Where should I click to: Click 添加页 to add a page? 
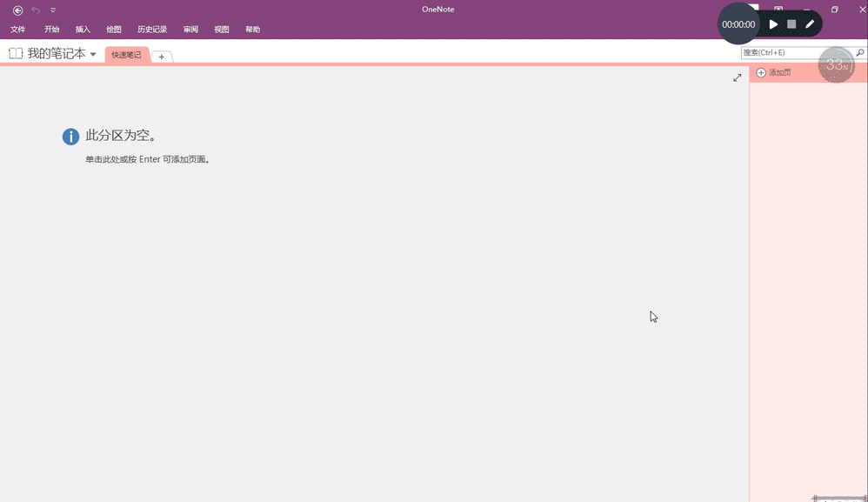coord(773,72)
